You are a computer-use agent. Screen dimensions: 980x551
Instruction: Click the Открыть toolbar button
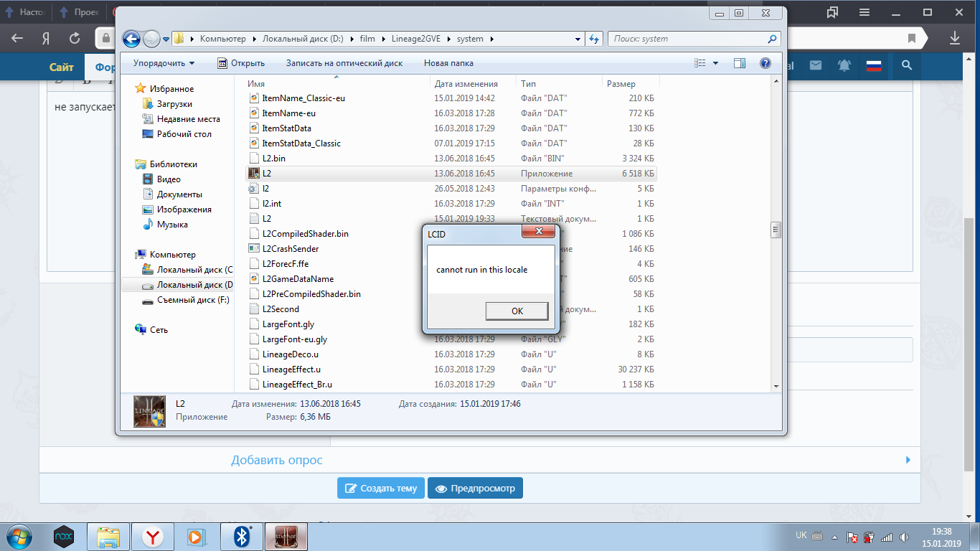[x=241, y=63]
